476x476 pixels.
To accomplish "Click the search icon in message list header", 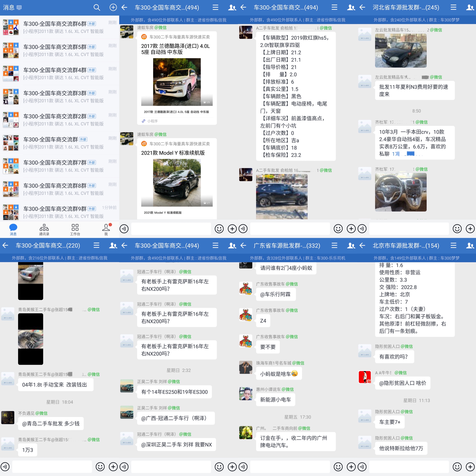I will 97,8.
